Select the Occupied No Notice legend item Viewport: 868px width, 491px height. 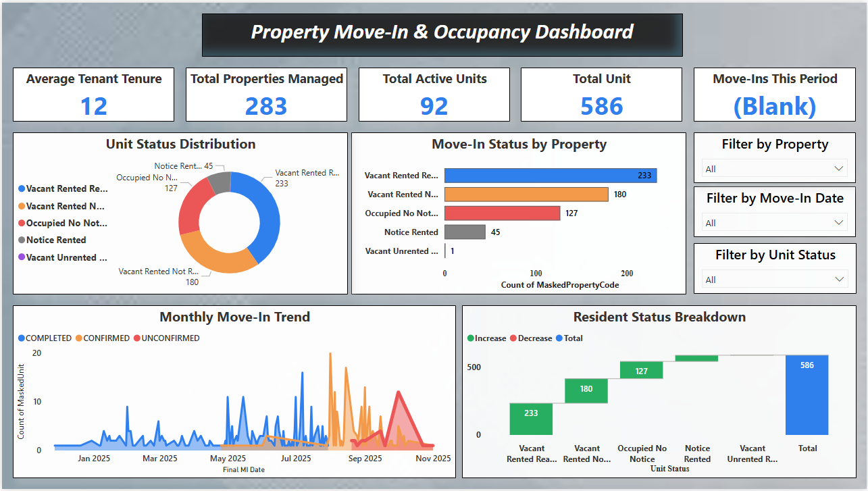tap(66, 223)
